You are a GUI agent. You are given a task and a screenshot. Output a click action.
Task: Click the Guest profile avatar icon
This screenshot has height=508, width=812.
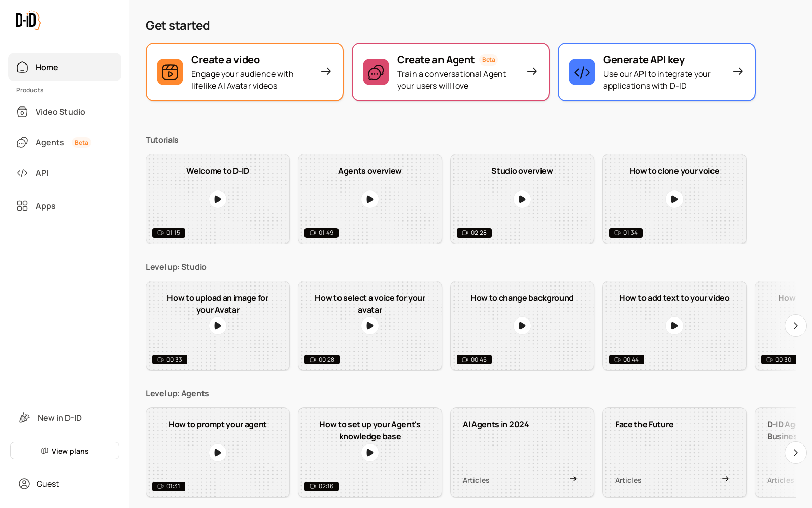24,484
